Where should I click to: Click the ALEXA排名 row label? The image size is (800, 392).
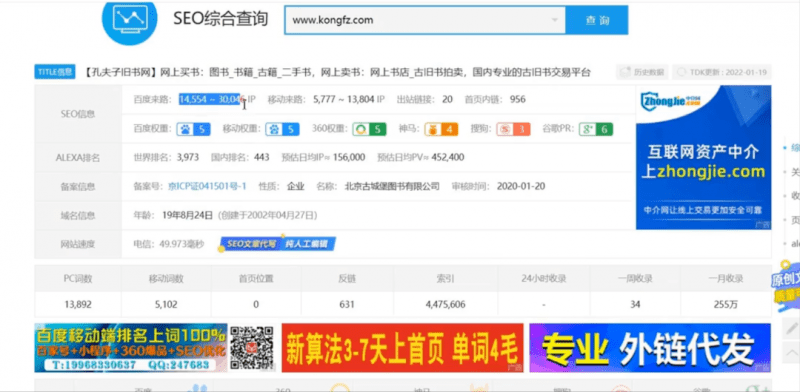(78, 158)
